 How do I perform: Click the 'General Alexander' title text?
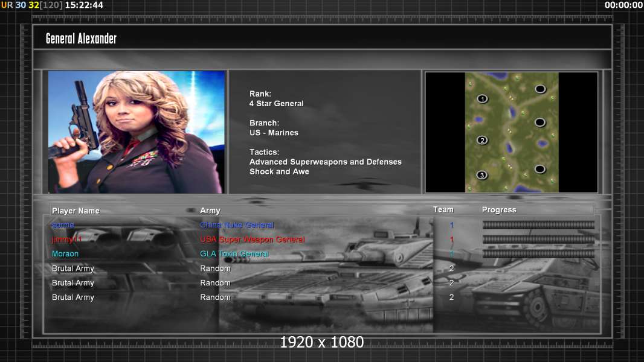tap(81, 39)
